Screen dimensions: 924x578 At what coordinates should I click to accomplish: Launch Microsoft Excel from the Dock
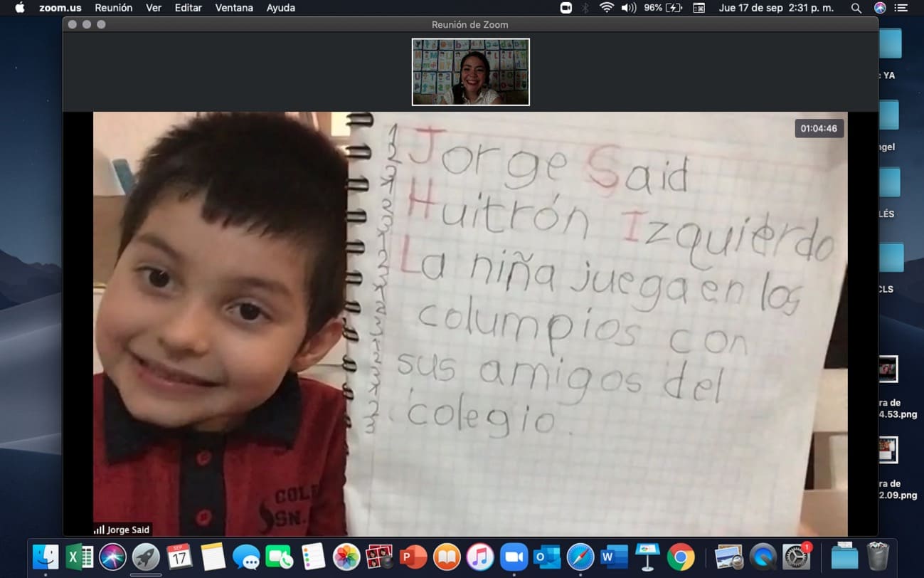[80, 558]
